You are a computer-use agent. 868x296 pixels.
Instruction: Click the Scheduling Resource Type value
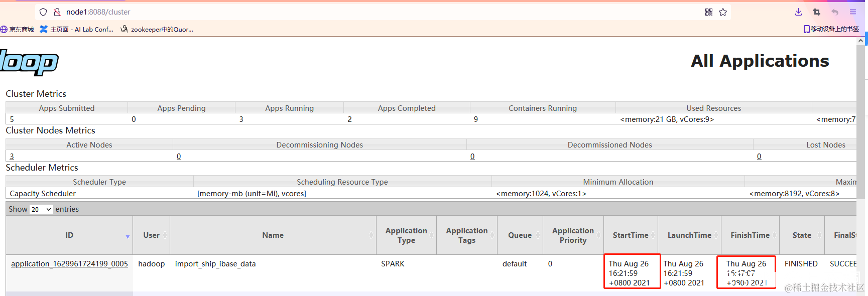[252, 194]
